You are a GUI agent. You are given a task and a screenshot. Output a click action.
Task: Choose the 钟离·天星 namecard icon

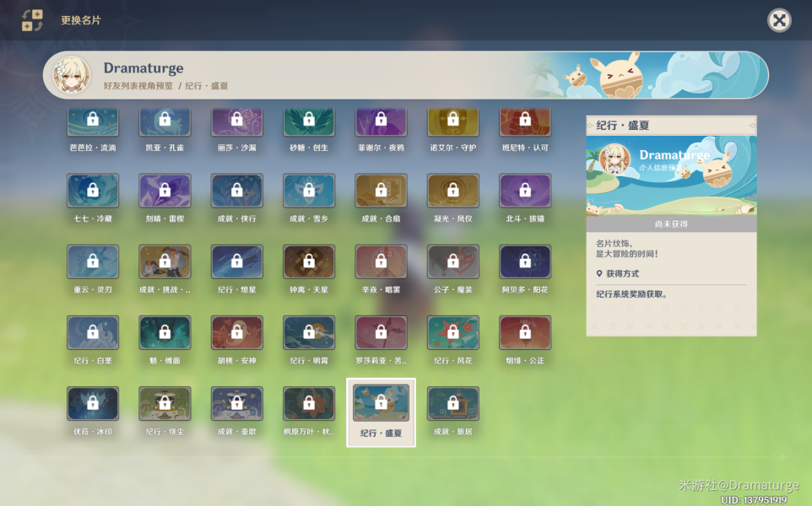coord(309,261)
